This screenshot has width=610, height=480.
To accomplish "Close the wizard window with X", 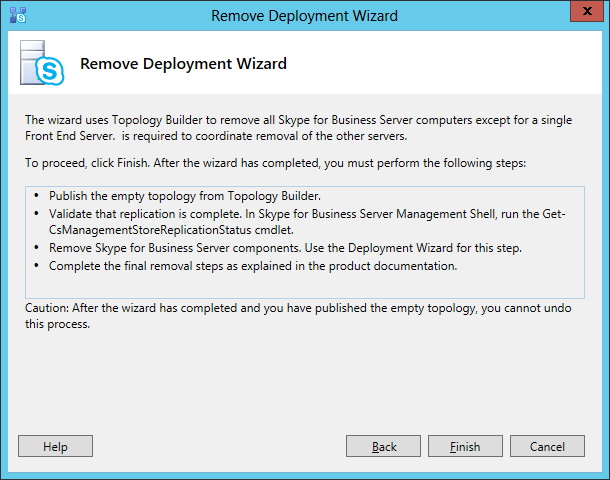I will click(x=587, y=11).
